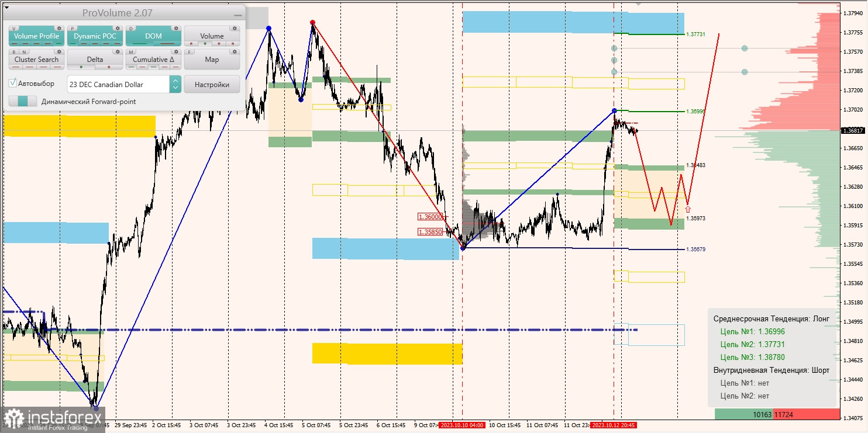The width and height of the screenshot is (868, 433).
Task: Open Delta gear settings
Action: (x=117, y=51)
